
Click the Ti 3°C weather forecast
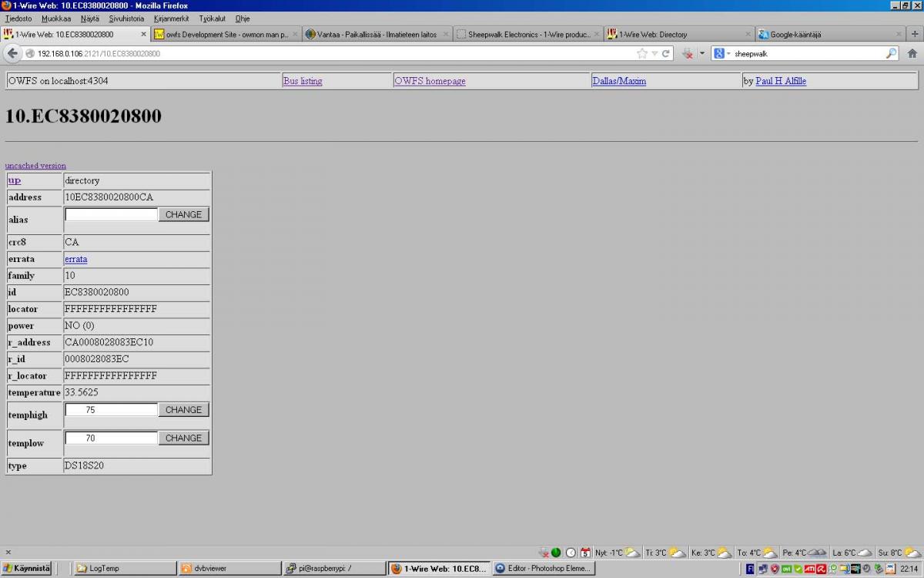(665, 553)
